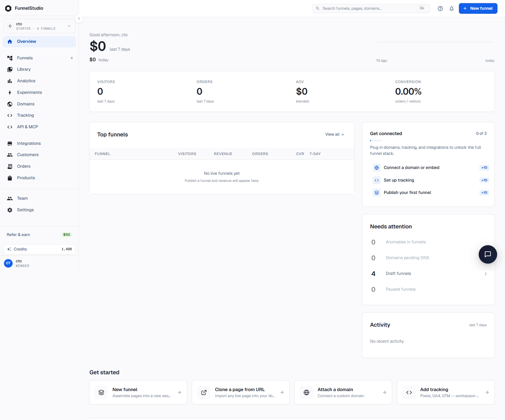
Task: Open arrow on Attach a domain card
Action: pyautogui.click(x=385, y=392)
